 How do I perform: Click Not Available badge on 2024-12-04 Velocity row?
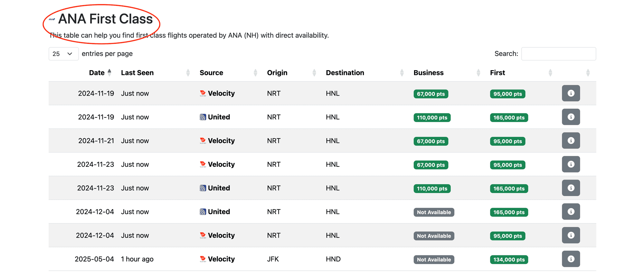coord(434,236)
